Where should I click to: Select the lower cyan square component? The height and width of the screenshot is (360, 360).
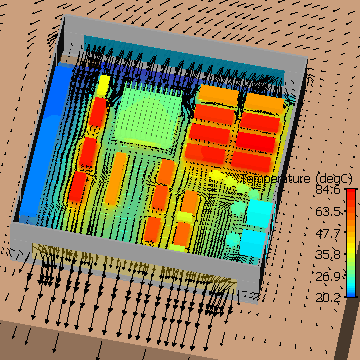[253, 243]
